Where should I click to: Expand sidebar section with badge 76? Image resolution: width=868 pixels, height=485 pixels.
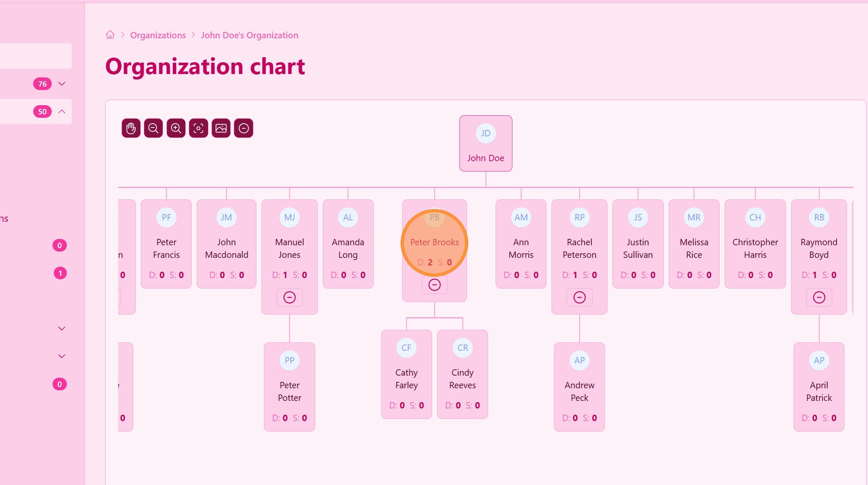click(x=62, y=84)
